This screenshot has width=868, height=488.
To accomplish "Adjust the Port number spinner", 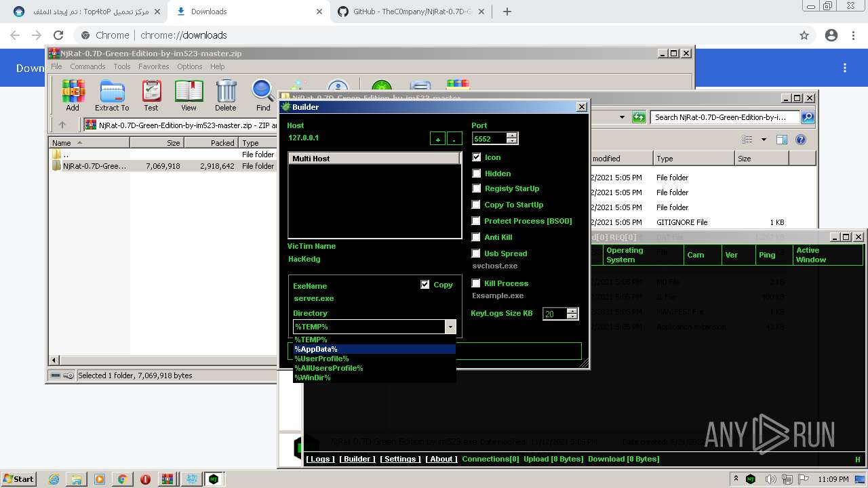I will point(512,138).
